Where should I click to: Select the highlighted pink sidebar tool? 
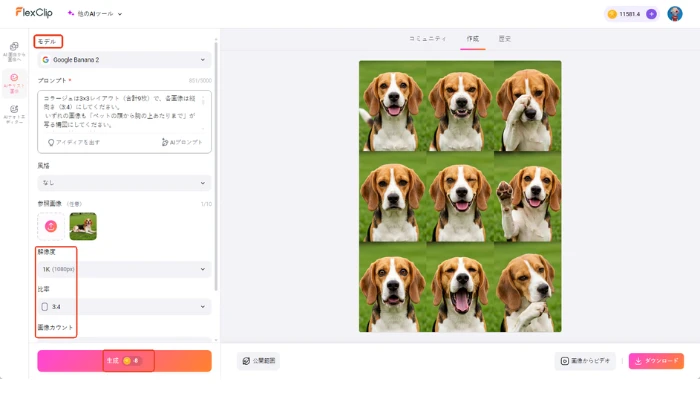coord(14,83)
